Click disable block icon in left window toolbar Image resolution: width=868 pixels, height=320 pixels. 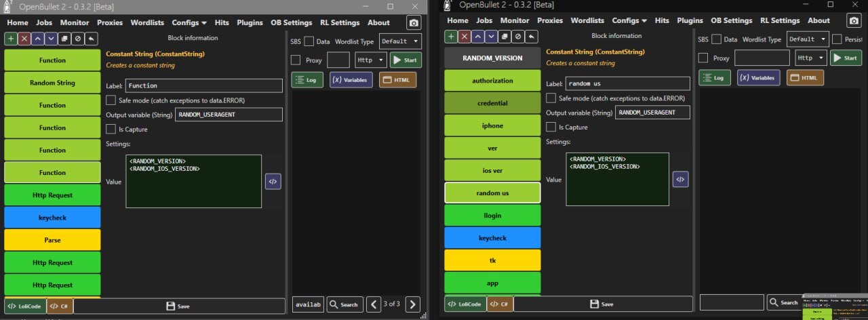coord(78,39)
